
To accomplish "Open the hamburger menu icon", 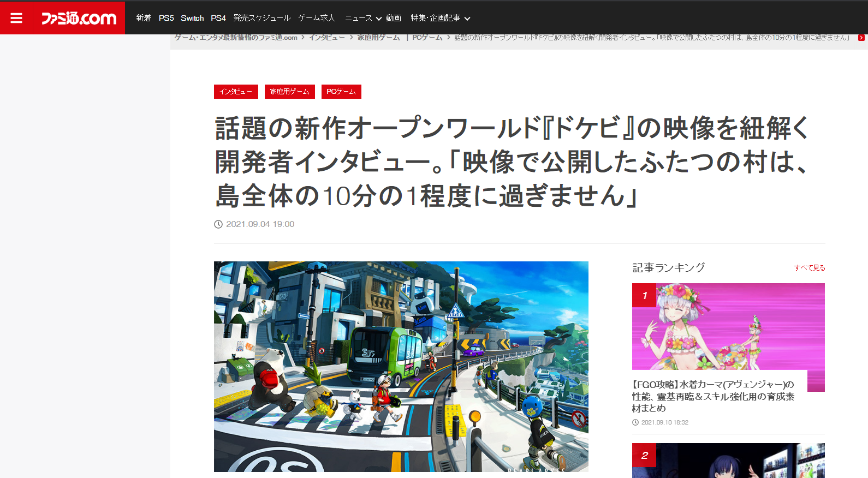I will (16, 18).
